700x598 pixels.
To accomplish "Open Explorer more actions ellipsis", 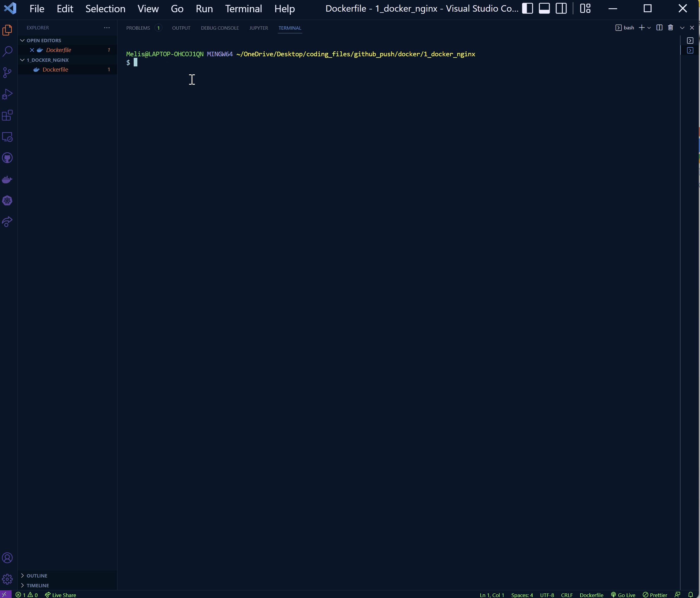I will pyautogui.click(x=107, y=28).
